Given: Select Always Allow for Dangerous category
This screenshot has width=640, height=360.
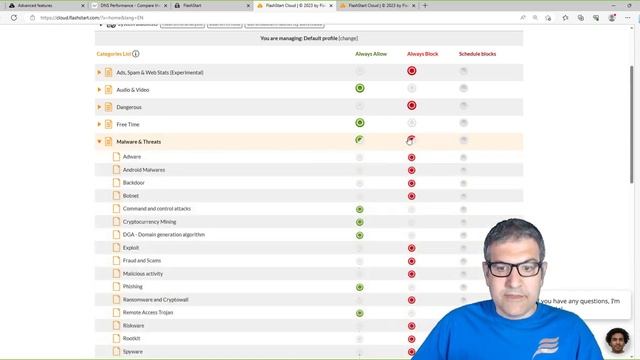Looking at the screenshot, I should click(360, 106).
